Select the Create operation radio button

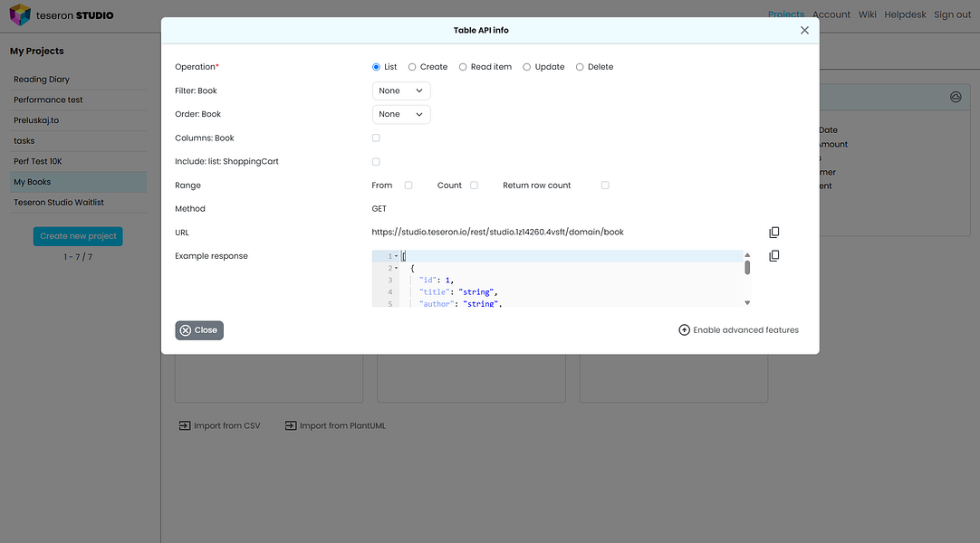click(x=412, y=67)
